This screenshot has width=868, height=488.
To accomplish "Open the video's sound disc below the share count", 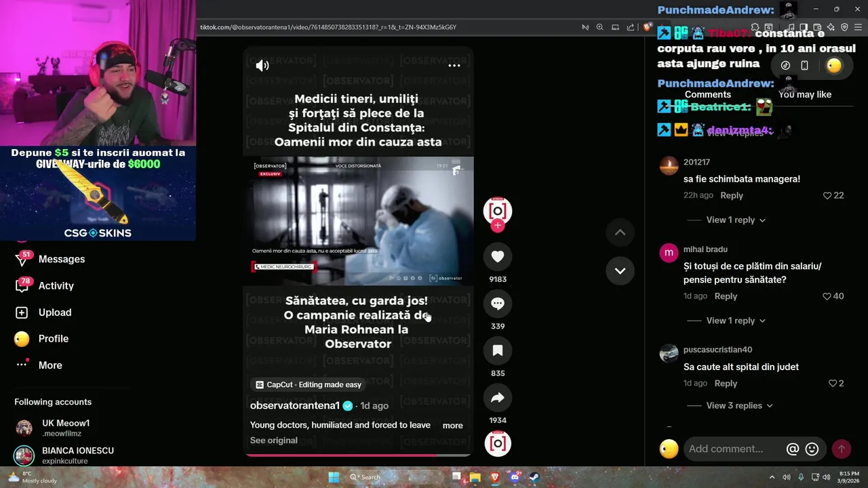I will tap(498, 443).
